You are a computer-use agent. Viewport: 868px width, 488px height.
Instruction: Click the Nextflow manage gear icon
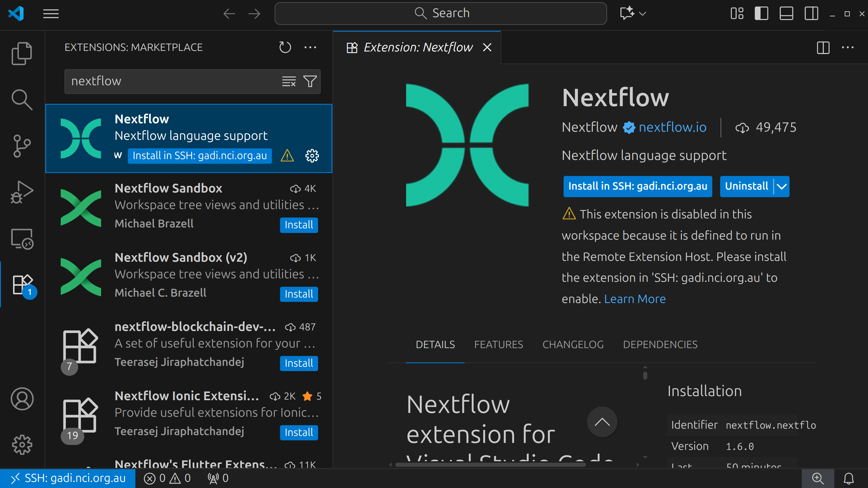coord(312,156)
